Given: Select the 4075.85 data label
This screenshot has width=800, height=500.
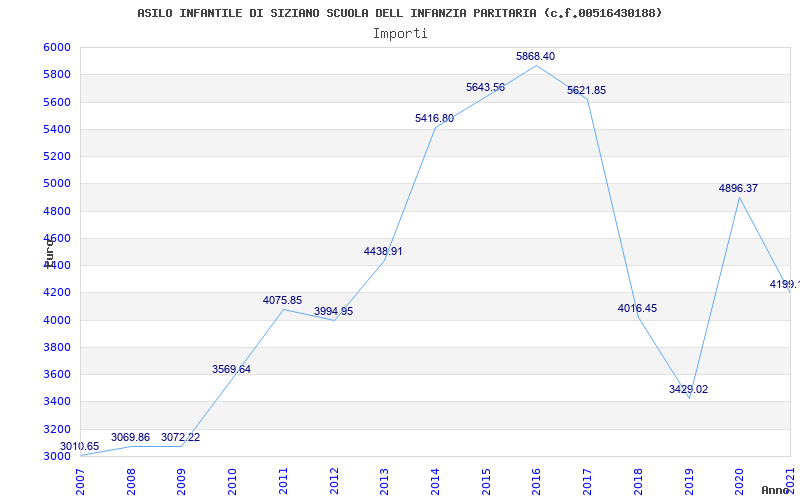Looking at the screenshot, I should pos(283,301).
